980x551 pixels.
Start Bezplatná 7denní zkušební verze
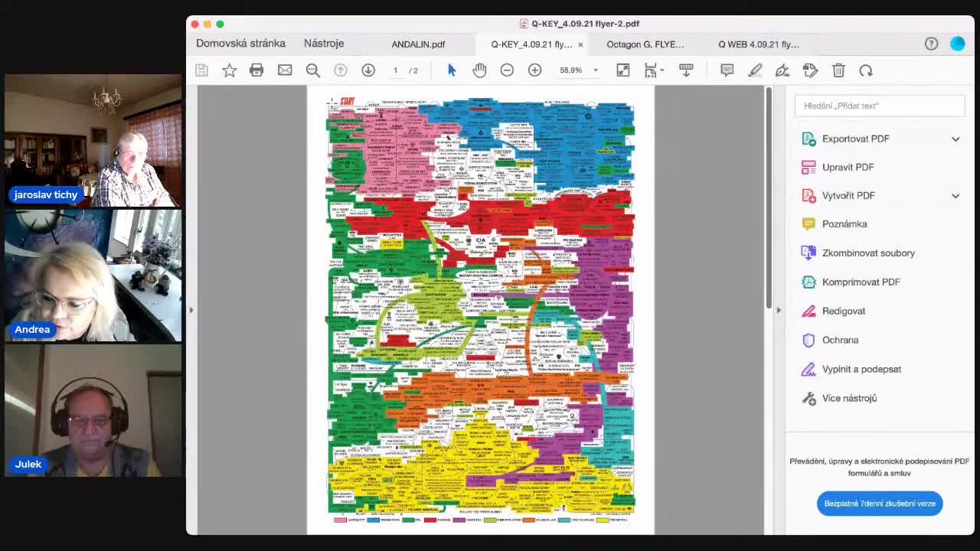click(880, 504)
